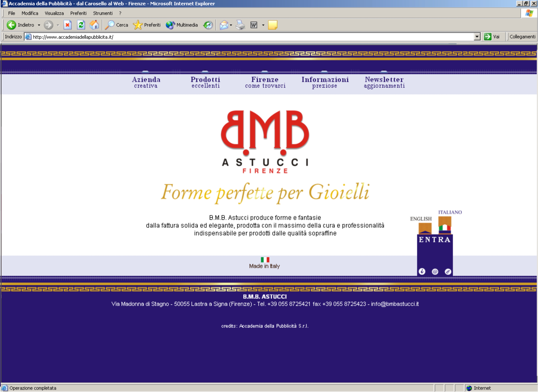Click the Mail envelope icon
The width and height of the screenshot is (538, 392).
[x=223, y=25]
